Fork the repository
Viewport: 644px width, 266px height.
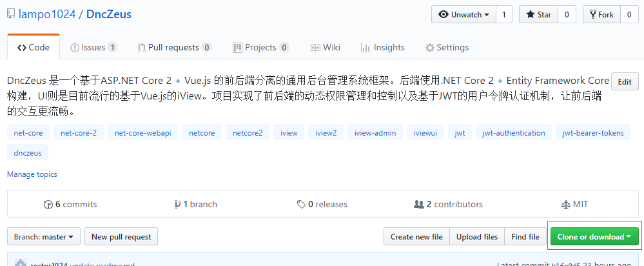[x=601, y=14]
